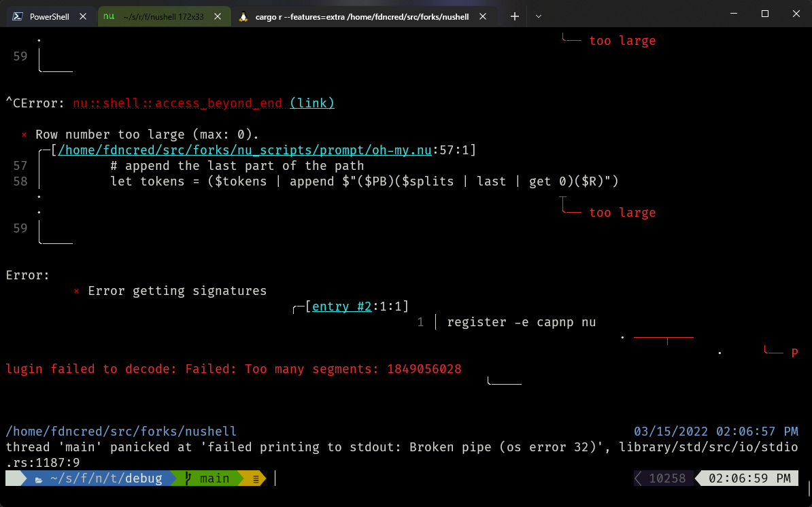Image resolution: width=812 pixels, height=507 pixels.
Task: Follow the entry #2 link
Action: tap(341, 306)
